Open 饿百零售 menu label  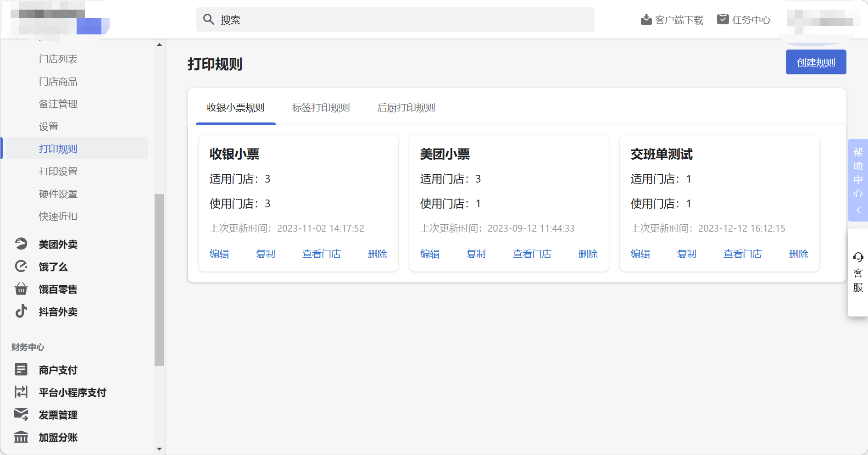(x=58, y=289)
